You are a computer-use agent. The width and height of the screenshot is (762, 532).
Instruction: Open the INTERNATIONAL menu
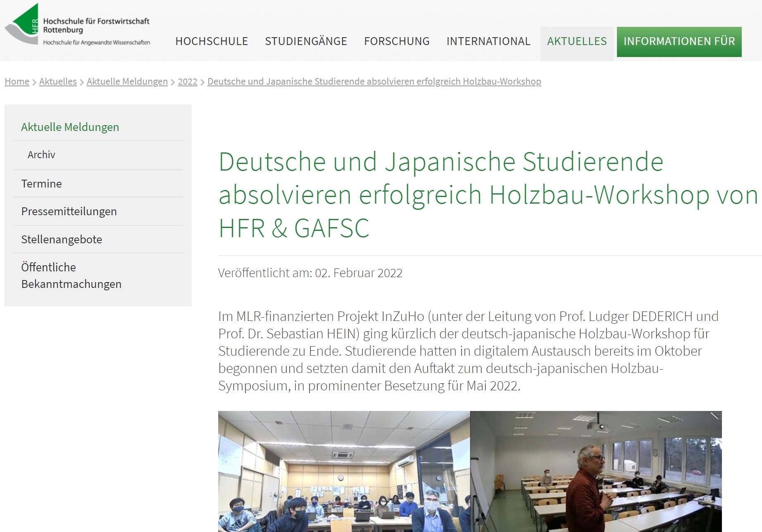[x=488, y=41]
